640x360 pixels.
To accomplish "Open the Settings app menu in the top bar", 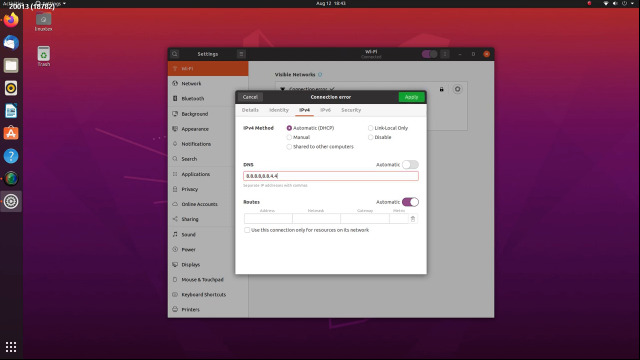I will 51,3.
